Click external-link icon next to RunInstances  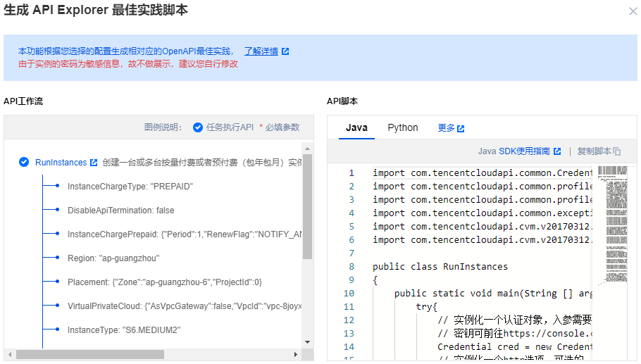94,163
